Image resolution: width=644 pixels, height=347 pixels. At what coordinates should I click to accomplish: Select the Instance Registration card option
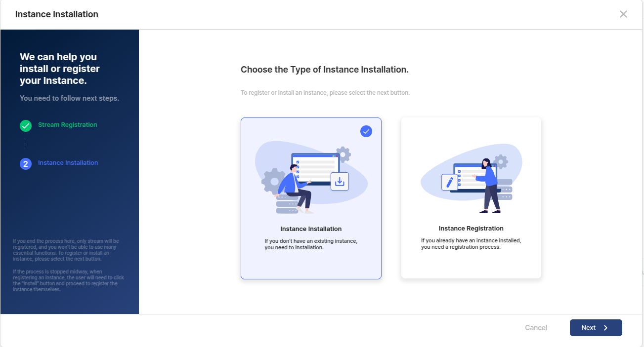pos(471,197)
